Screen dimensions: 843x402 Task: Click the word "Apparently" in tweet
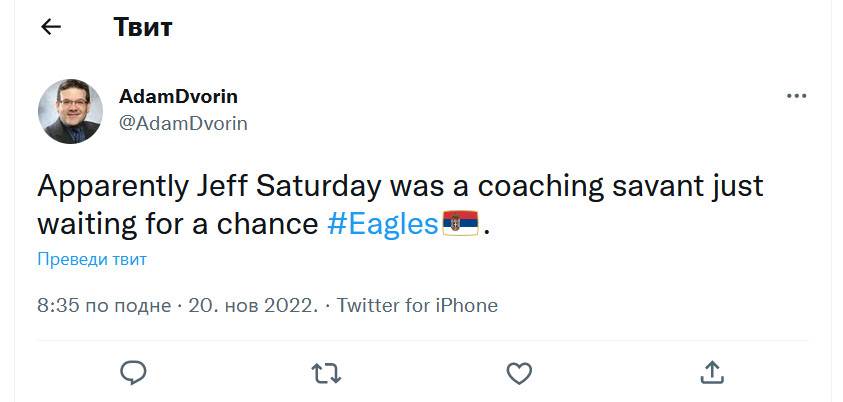point(107,187)
